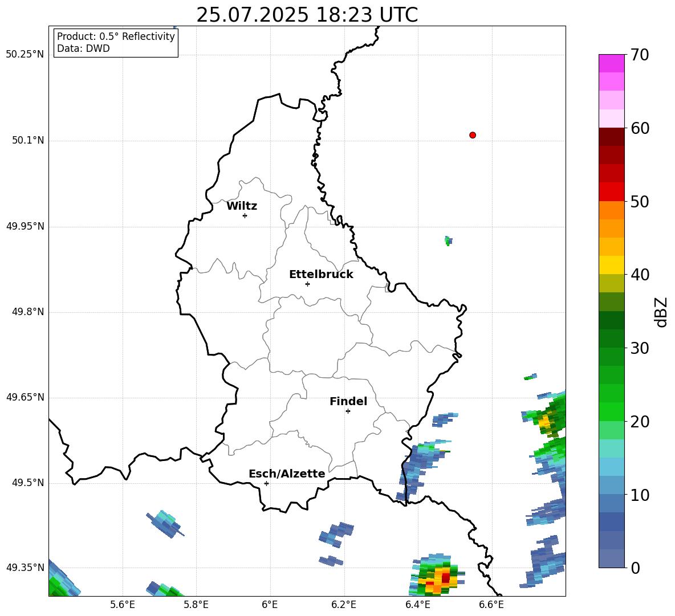Click the 50.25°N latitude label

pyautogui.click(x=25, y=55)
